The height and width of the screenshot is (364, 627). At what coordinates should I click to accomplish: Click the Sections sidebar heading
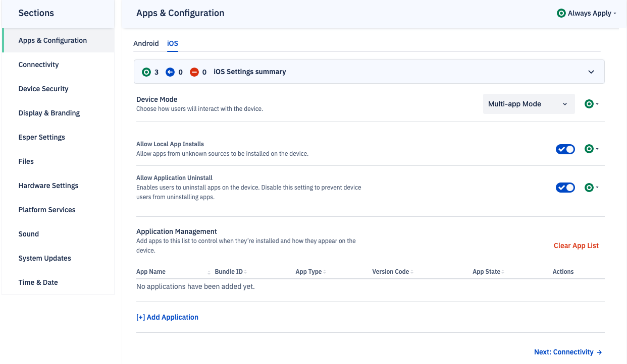coord(36,13)
